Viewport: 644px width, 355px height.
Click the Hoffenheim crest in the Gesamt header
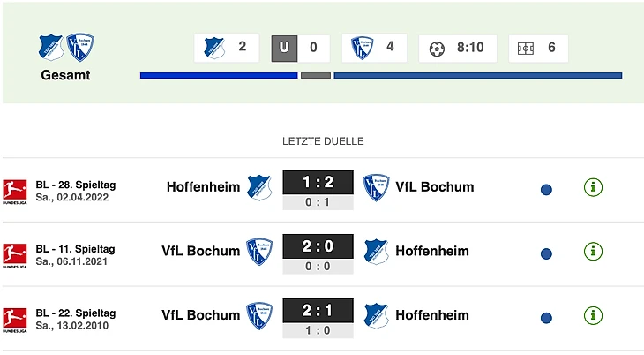tap(49, 47)
